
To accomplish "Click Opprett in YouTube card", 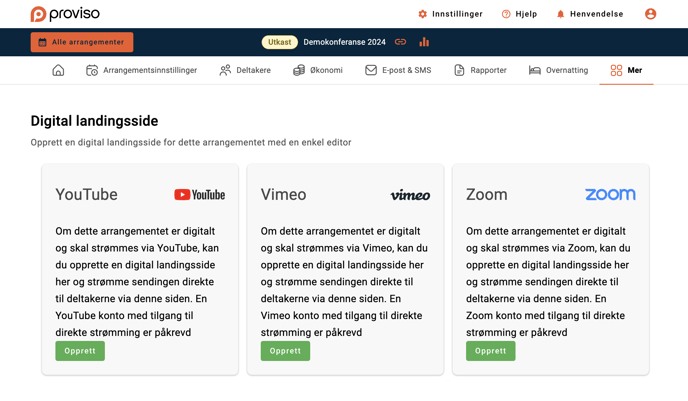I will tap(80, 351).
